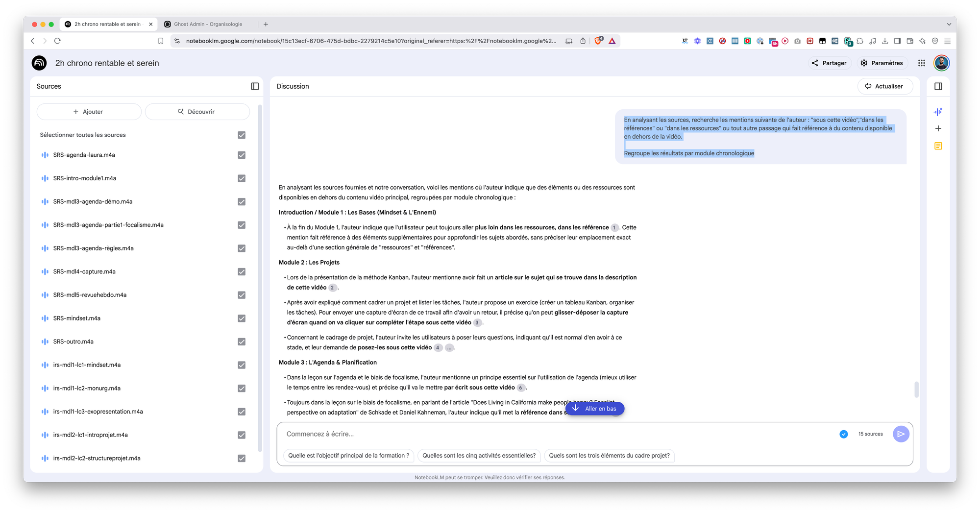Image resolution: width=980 pixels, height=513 pixels.
Task: Select suggestion about trois éléments du cadre projet
Action: coord(609,456)
